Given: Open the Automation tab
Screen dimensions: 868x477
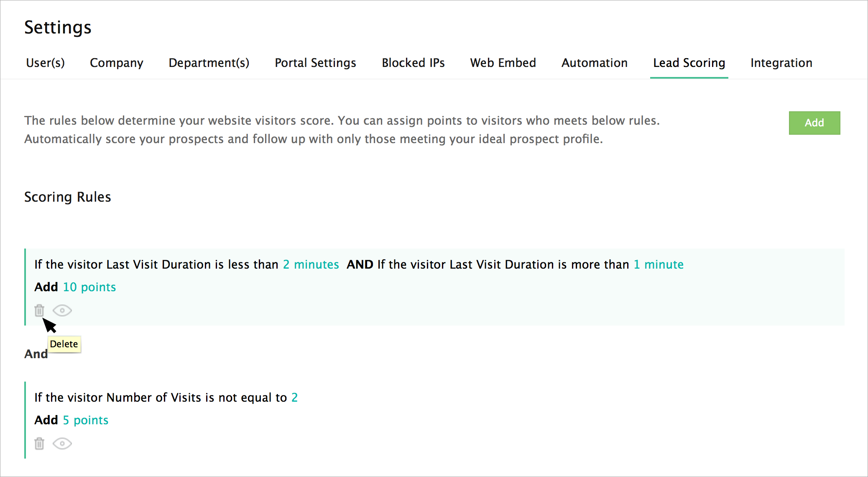Looking at the screenshot, I should coord(594,63).
